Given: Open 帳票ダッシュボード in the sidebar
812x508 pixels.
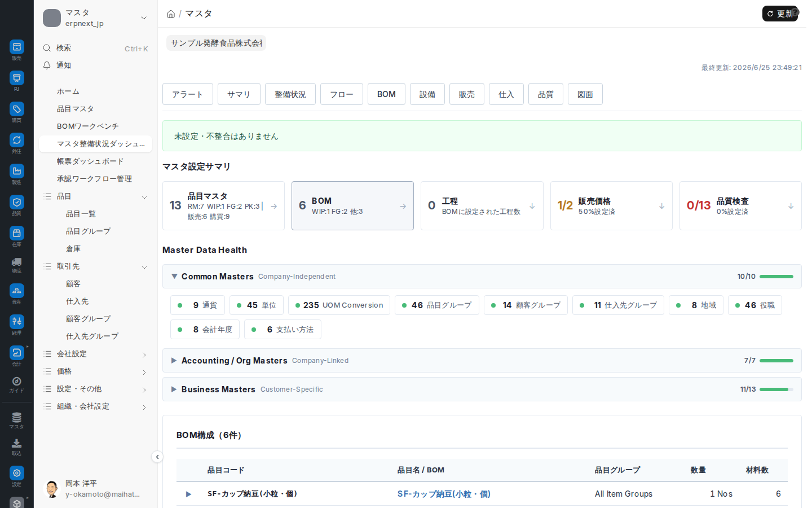Looking at the screenshot, I should pyautogui.click(x=95, y=161).
